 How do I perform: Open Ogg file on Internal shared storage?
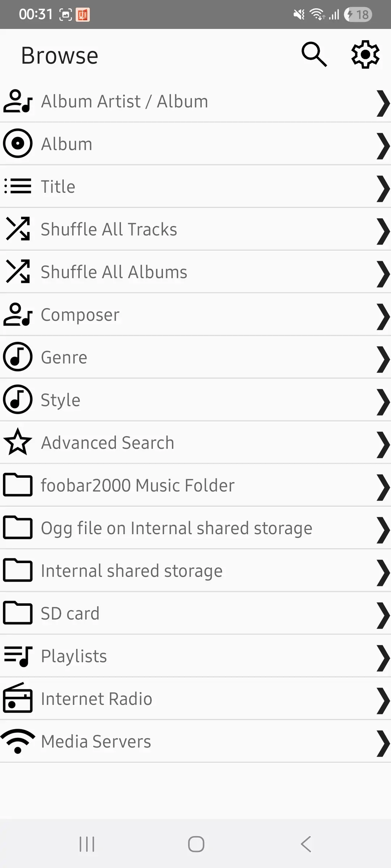[x=176, y=528]
